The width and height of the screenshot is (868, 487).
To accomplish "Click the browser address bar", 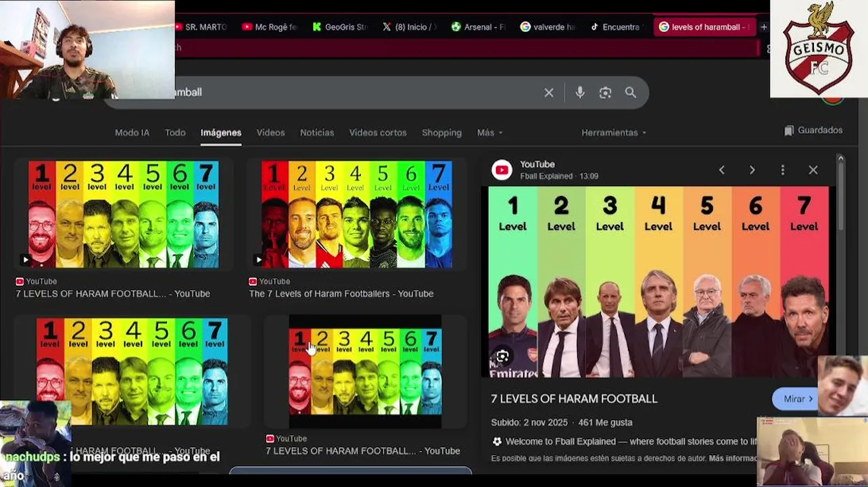I will (466, 48).
